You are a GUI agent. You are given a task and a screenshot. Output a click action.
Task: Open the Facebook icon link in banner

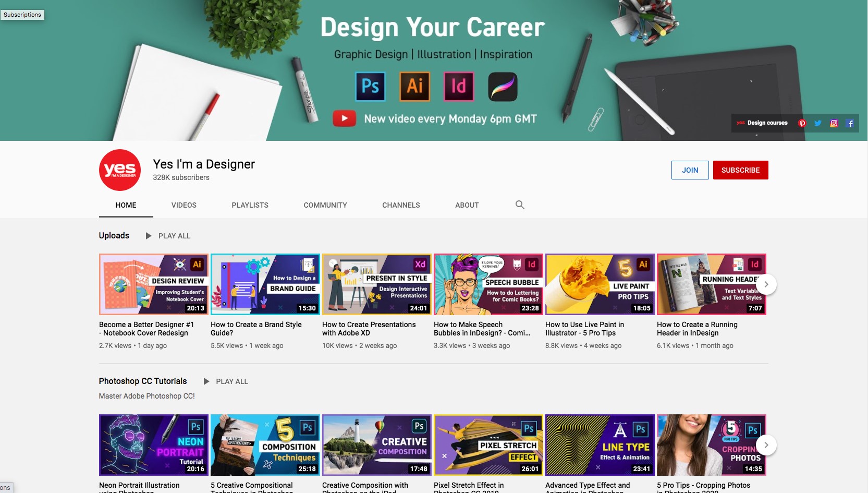pyautogui.click(x=850, y=123)
